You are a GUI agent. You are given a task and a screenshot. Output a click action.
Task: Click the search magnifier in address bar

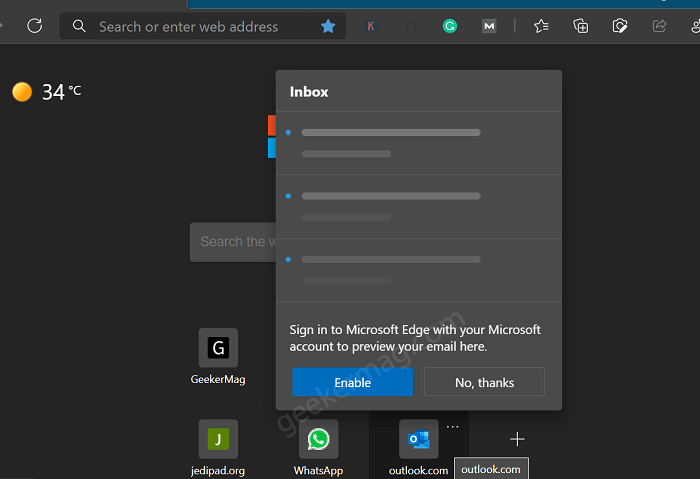coord(79,26)
